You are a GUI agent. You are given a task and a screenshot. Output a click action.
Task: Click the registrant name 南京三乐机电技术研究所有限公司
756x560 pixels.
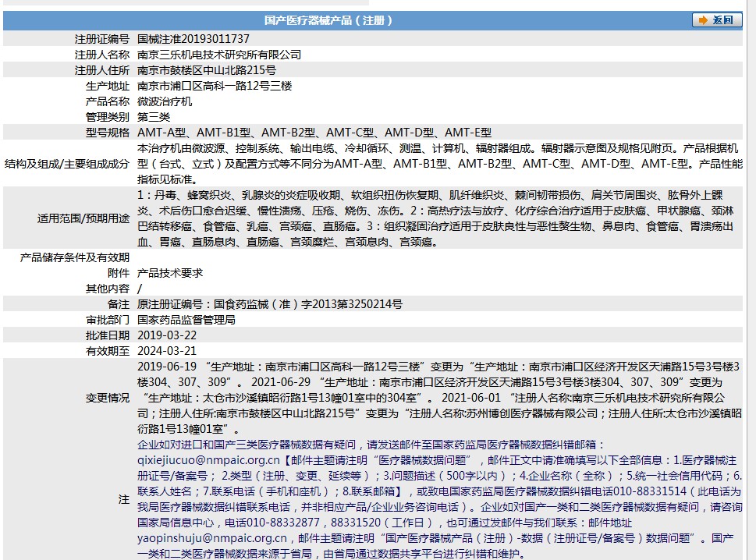click(218, 55)
